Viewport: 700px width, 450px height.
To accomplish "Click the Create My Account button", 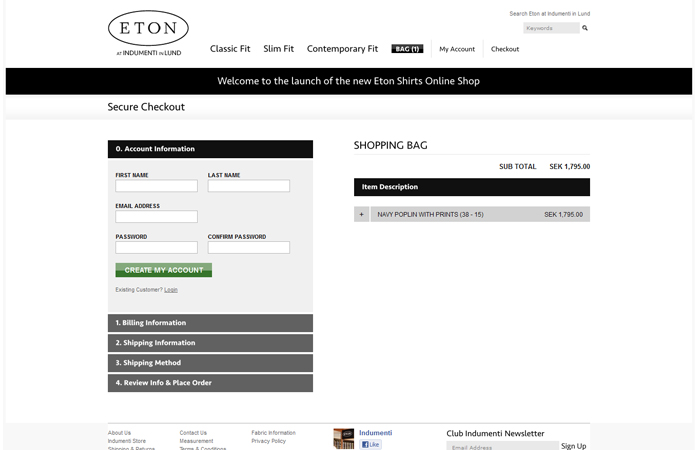I will click(x=164, y=270).
